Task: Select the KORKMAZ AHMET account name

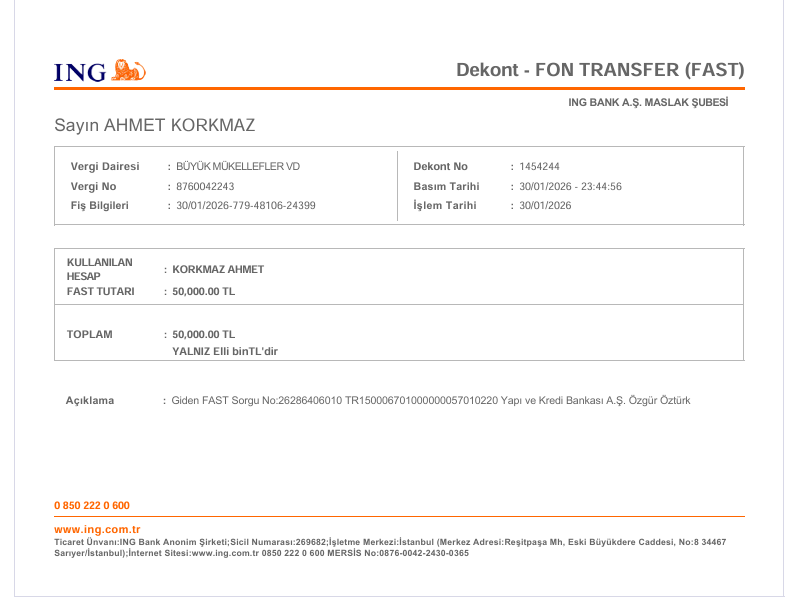Action: coord(218,269)
